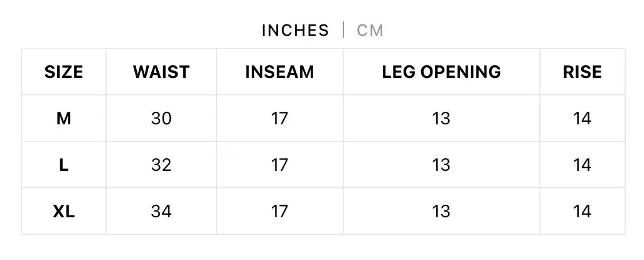Screen dimensions: 644x260
Task: Click leg opening value 13 in L row
Action: (441, 165)
